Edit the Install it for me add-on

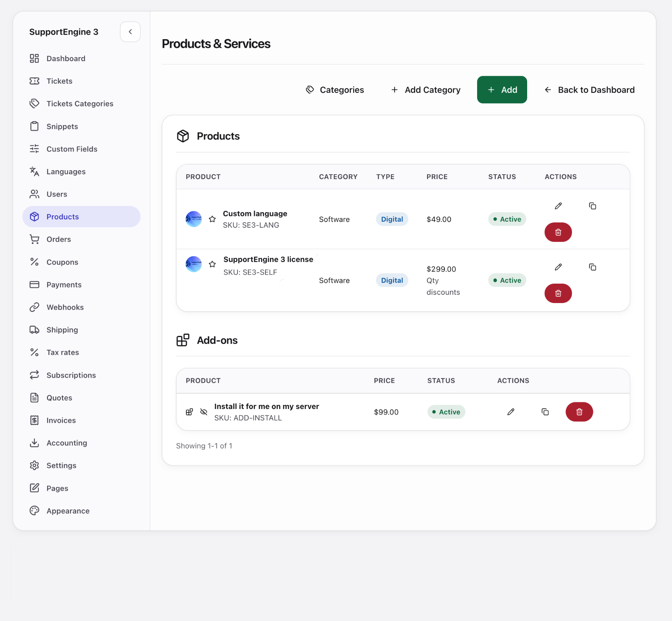coord(511,412)
